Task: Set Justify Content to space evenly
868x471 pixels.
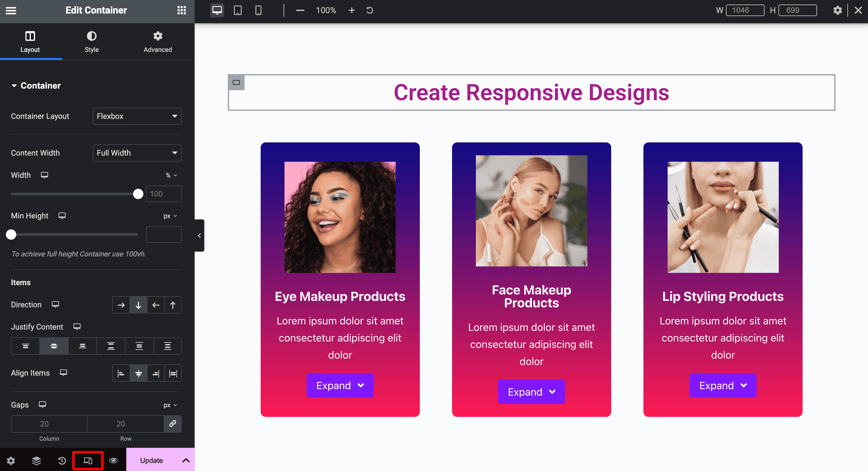Action: tap(168, 346)
